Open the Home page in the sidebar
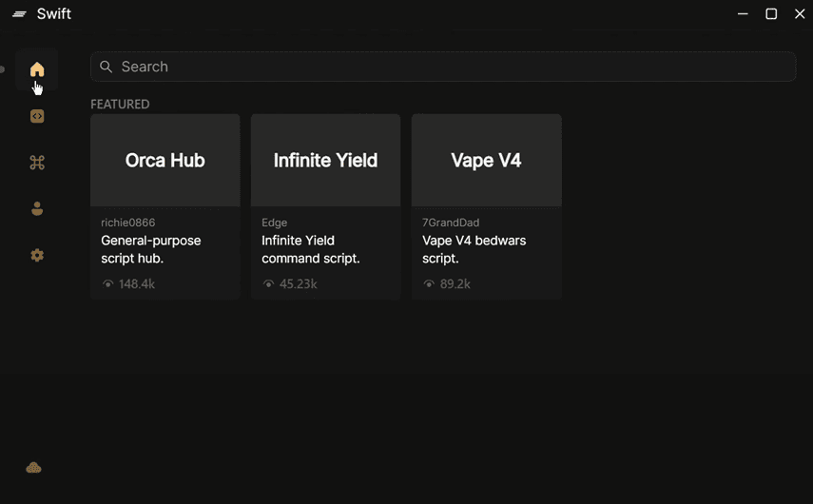Viewport: 813px width, 504px height. (x=37, y=69)
